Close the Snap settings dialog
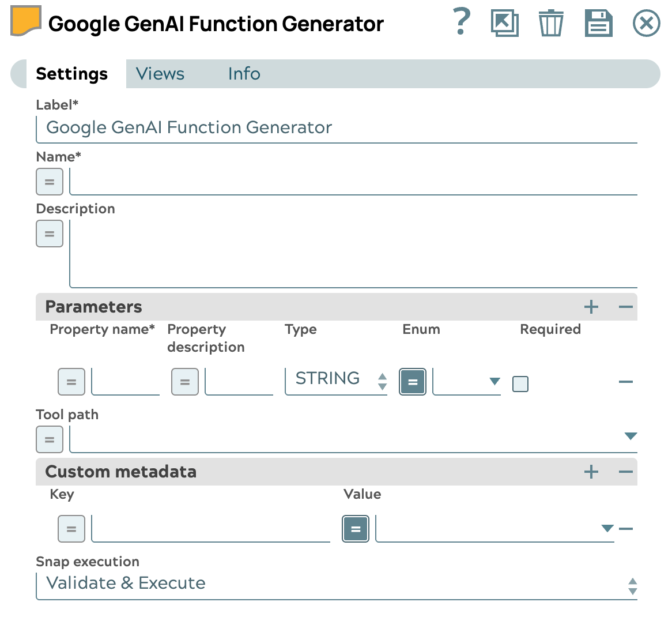 [646, 24]
